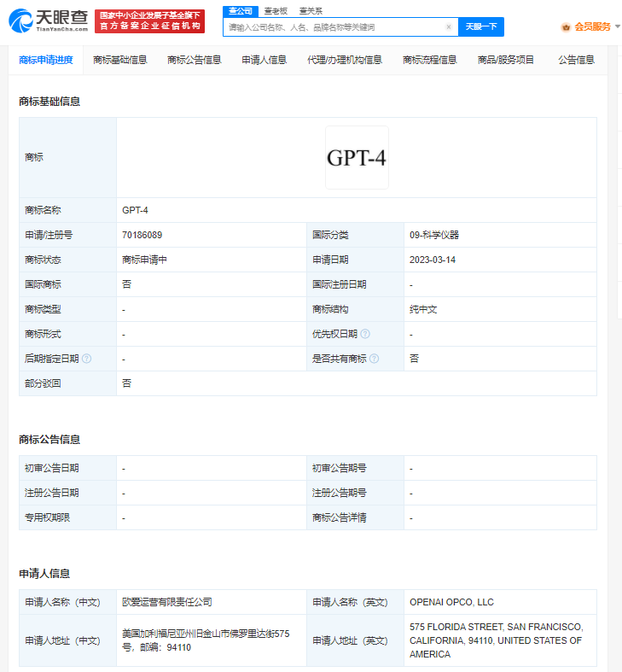Click the 初审公告日期 label cell
This screenshot has height=672, width=622.
[67, 468]
